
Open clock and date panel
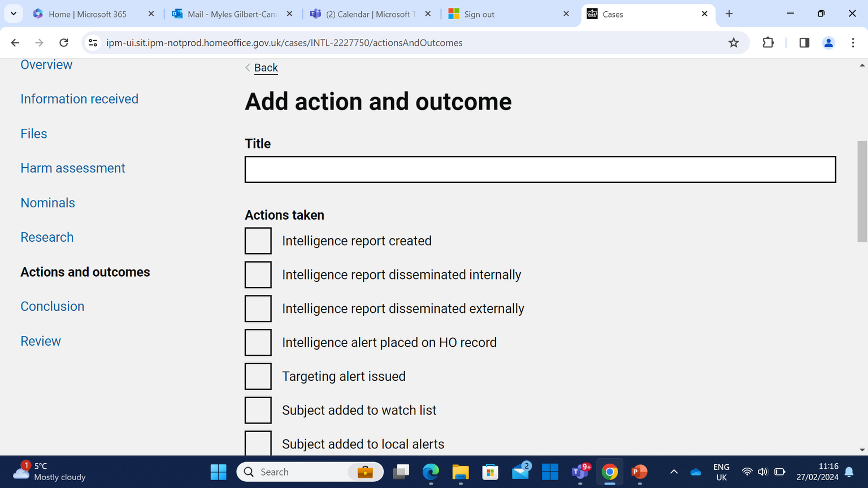pos(818,472)
